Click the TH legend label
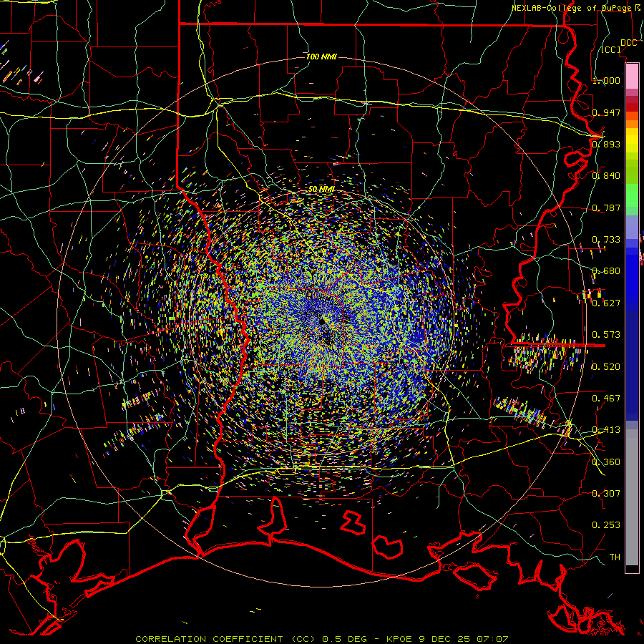The image size is (644, 644). click(615, 557)
